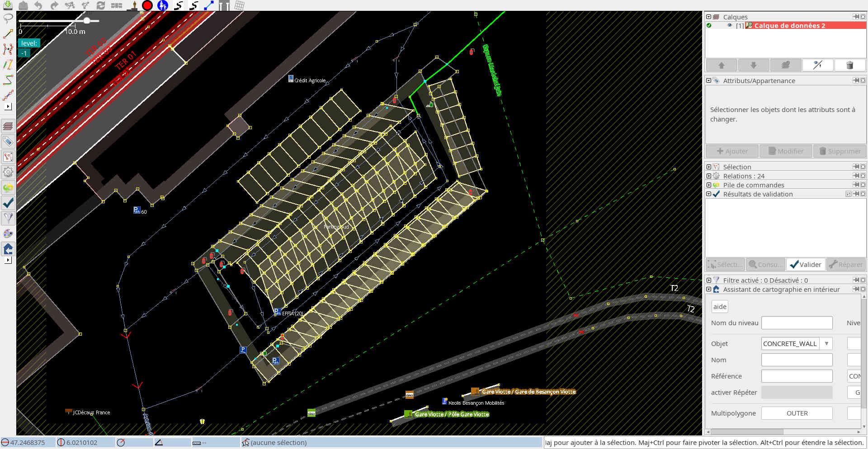This screenshot has height=449, width=868.
Task: Toggle visibility eye of Calque de données 2
Action: tap(729, 26)
